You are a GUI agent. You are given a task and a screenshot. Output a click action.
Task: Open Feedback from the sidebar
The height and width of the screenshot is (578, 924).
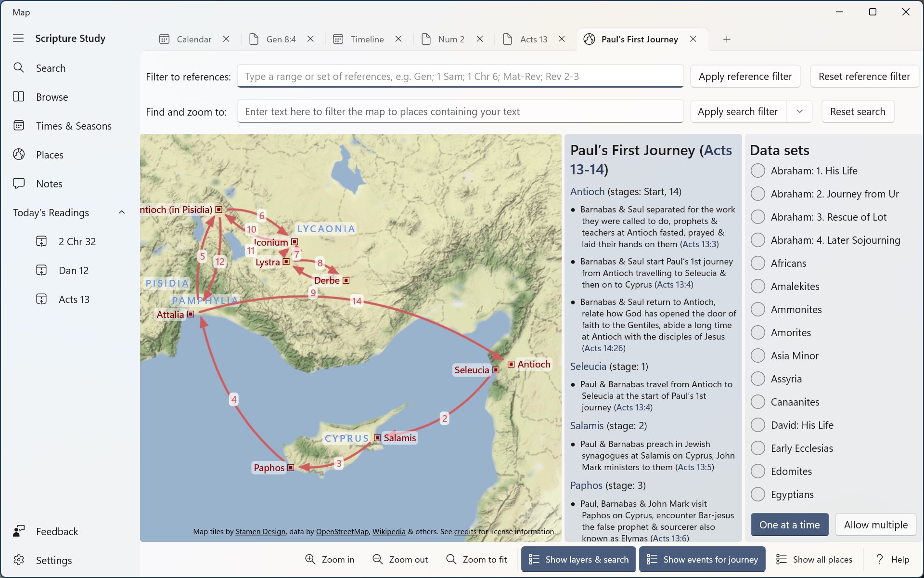[56, 531]
